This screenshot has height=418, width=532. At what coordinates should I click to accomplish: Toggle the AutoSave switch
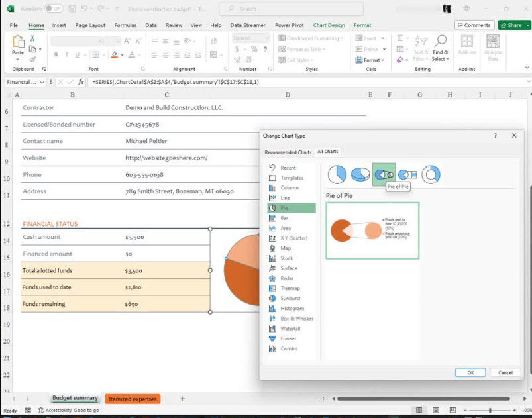pos(54,9)
